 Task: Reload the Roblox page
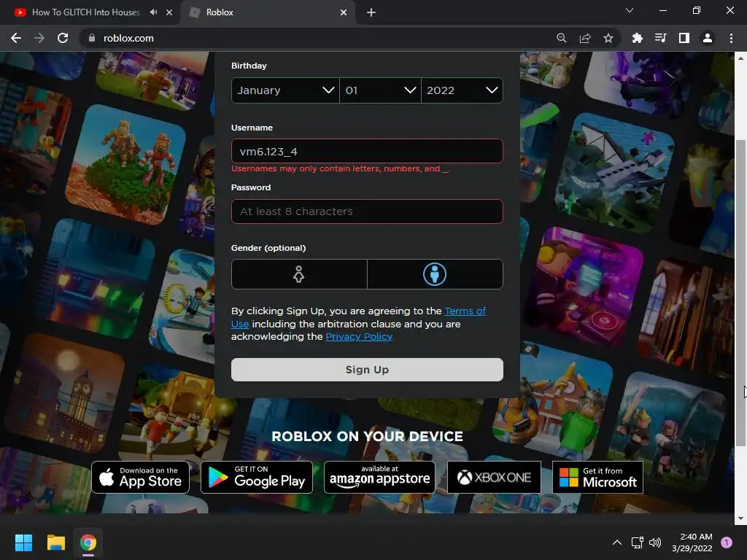click(63, 38)
